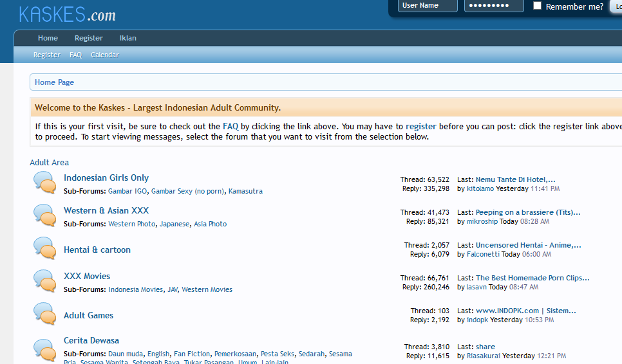
Task: Open last post titled 'share'
Action: click(485, 347)
